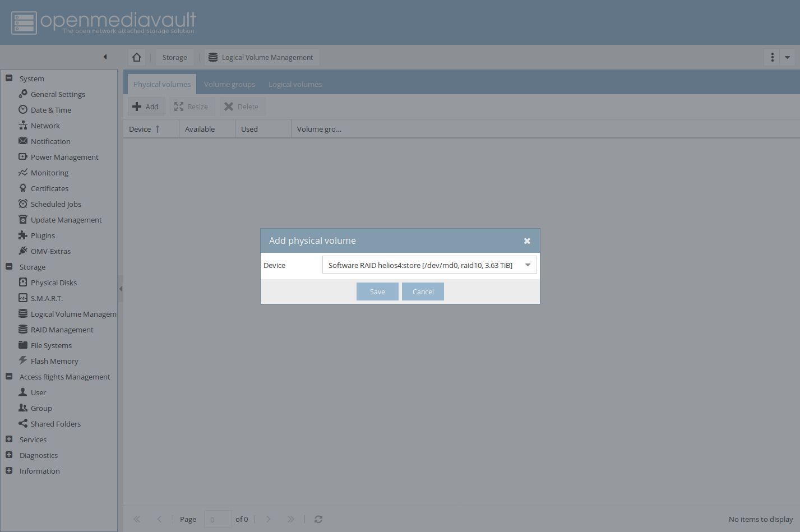
Task: Click the openmediavault logo
Action: pyautogui.click(x=104, y=22)
